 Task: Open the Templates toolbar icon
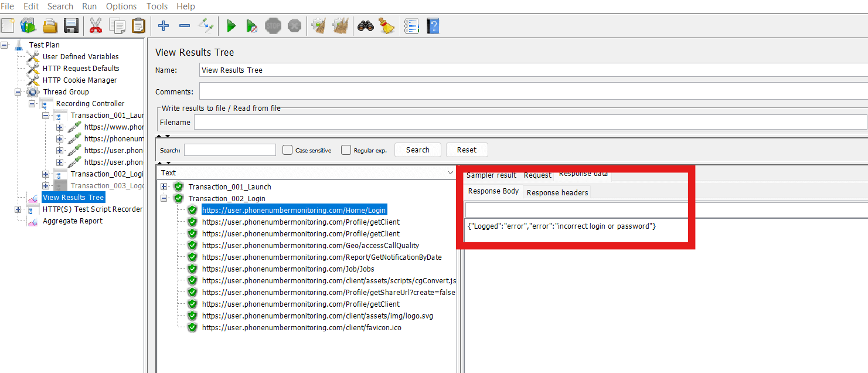click(x=28, y=26)
